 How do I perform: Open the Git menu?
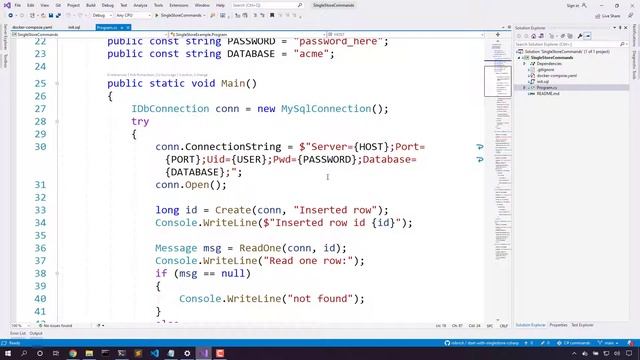(x=58, y=5)
